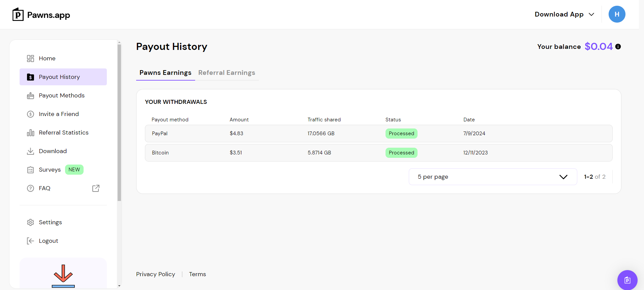Open the Terms link
The width and height of the screenshot is (644, 290).
(197, 274)
